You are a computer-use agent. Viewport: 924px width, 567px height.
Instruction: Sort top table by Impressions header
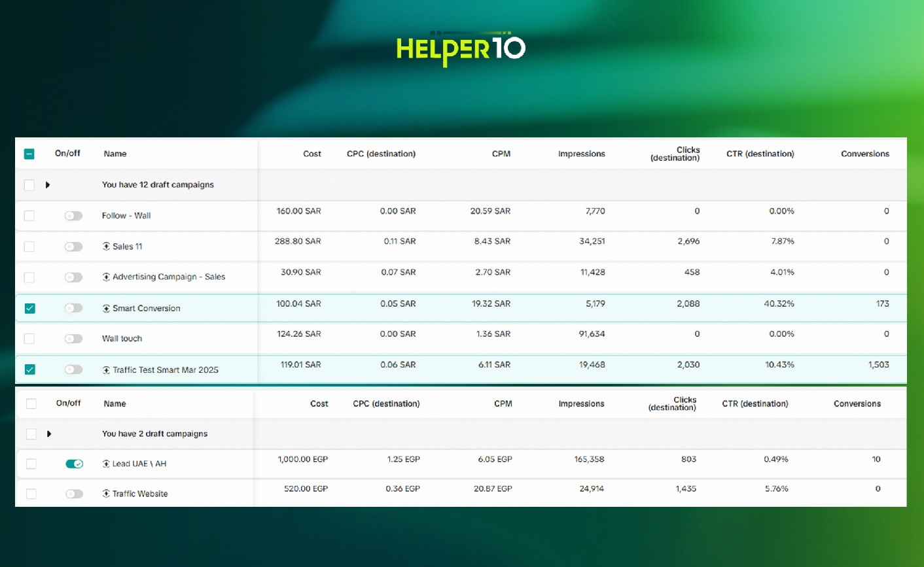click(581, 154)
